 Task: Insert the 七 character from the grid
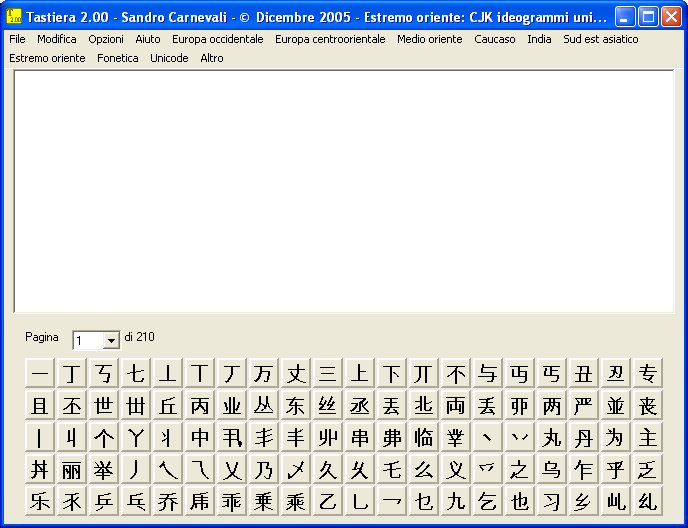(x=136, y=373)
